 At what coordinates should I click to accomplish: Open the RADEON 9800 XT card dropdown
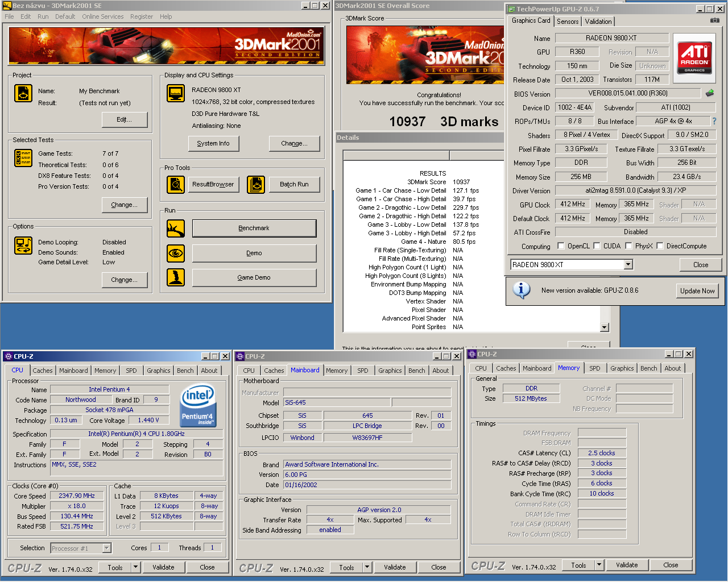[x=628, y=265]
